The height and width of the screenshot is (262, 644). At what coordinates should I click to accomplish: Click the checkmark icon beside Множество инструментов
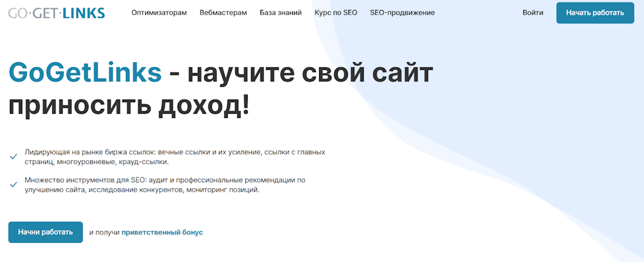pos(13,185)
